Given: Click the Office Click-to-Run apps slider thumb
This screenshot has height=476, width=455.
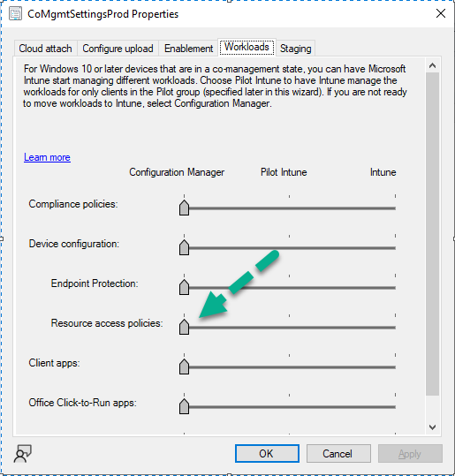Looking at the screenshot, I should [x=184, y=406].
